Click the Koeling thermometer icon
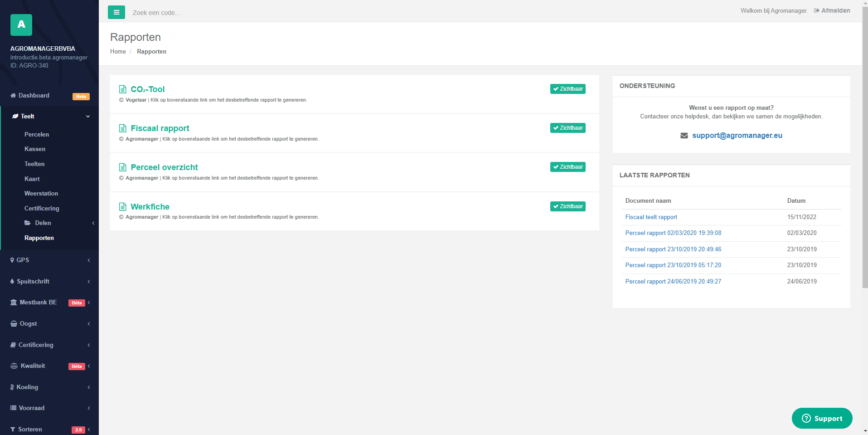 click(x=12, y=387)
